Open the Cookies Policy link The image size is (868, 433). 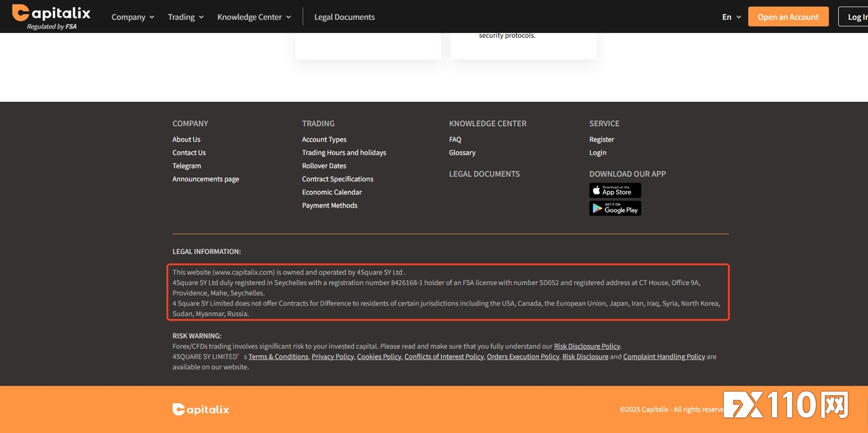379,357
